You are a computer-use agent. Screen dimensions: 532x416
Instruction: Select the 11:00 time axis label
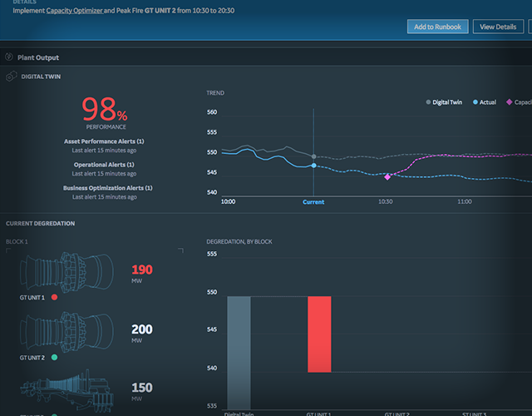click(x=465, y=201)
